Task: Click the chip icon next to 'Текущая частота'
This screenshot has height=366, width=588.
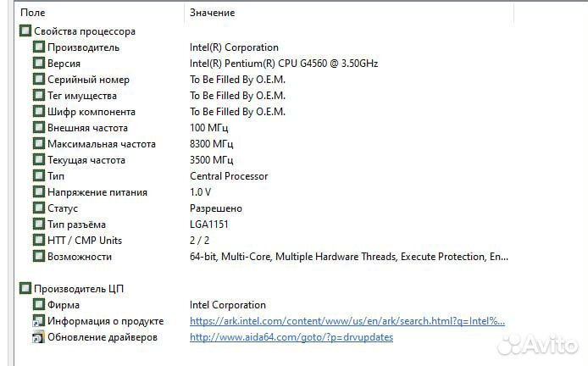Action: pyautogui.click(x=39, y=160)
